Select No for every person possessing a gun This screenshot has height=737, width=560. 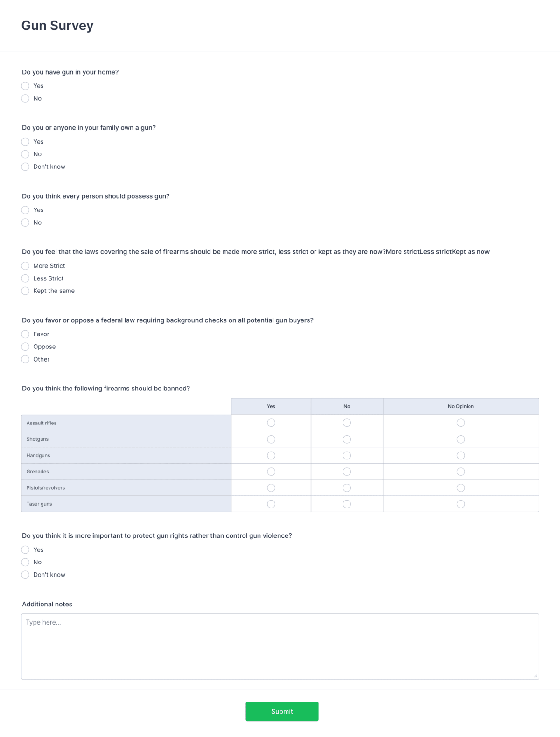pos(26,222)
